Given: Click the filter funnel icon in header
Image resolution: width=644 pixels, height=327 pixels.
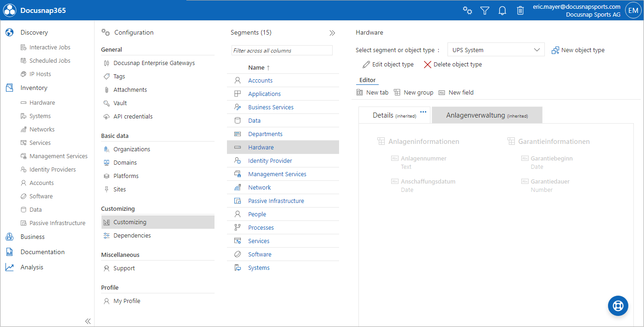Looking at the screenshot, I should [484, 10].
